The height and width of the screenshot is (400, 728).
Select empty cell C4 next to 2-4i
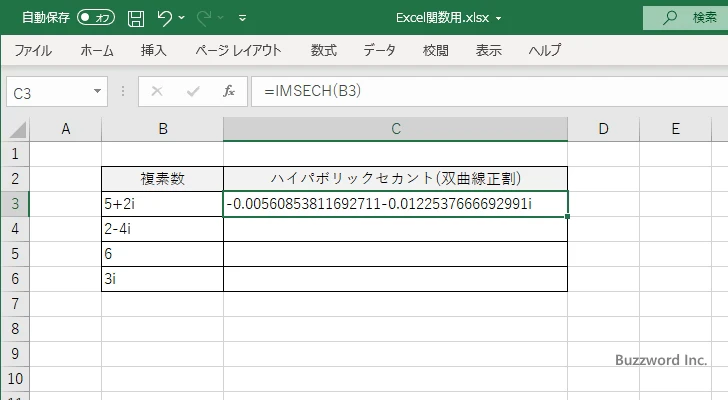tap(396, 229)
